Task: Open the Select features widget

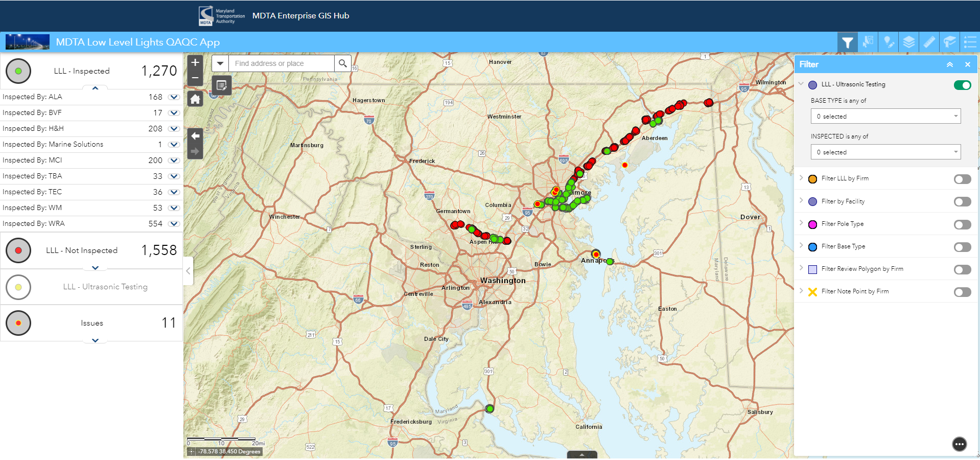Action: [868, 42]
